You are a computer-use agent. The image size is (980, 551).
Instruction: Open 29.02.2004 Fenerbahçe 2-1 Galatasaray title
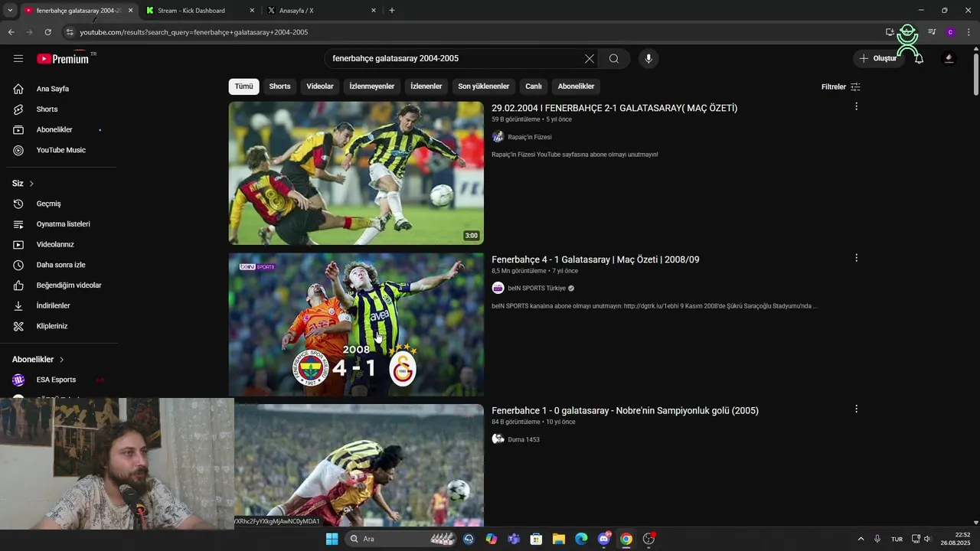614,108
